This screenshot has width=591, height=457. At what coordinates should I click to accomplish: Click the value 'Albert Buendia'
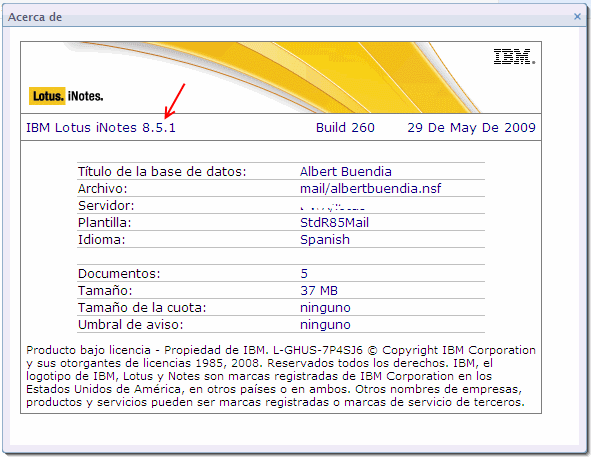pos(346,172)
